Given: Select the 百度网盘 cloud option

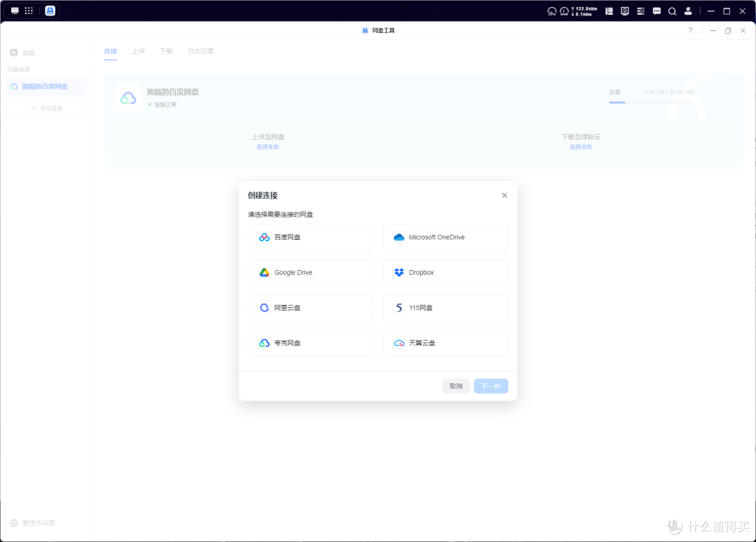Looking at the screenshot, I should click(x=311, y=237).
